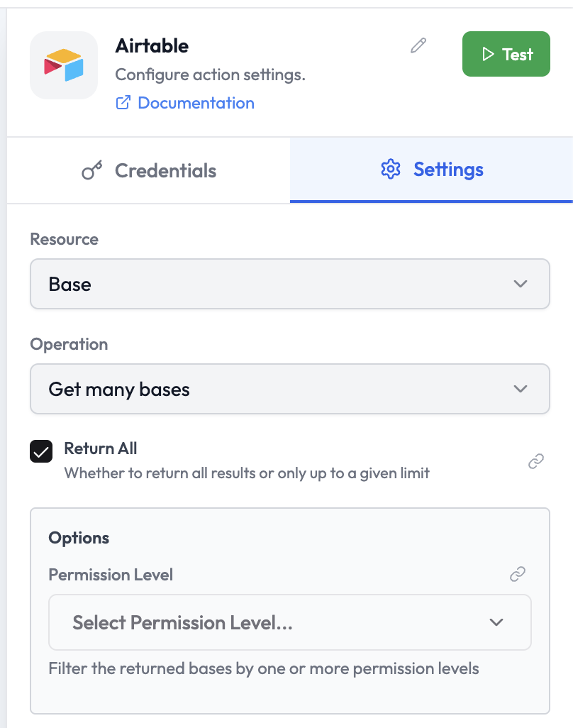Click the external-link icon beside Documentation
The width and height of the screenshot is (573, 728).
(123, 103)
